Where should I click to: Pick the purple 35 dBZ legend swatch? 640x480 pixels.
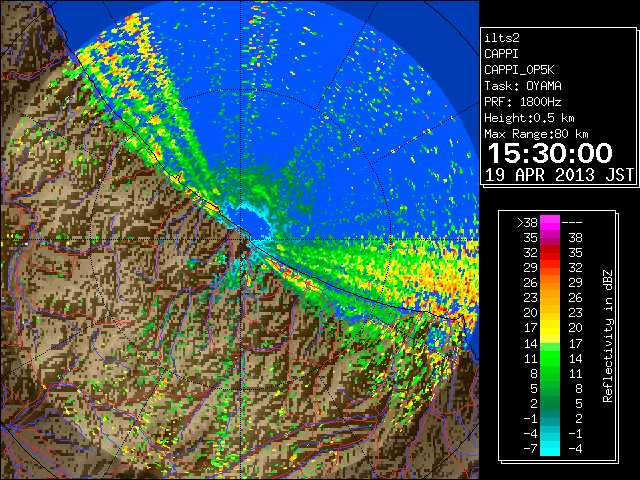pyautogui.click(x=550, y=238)
